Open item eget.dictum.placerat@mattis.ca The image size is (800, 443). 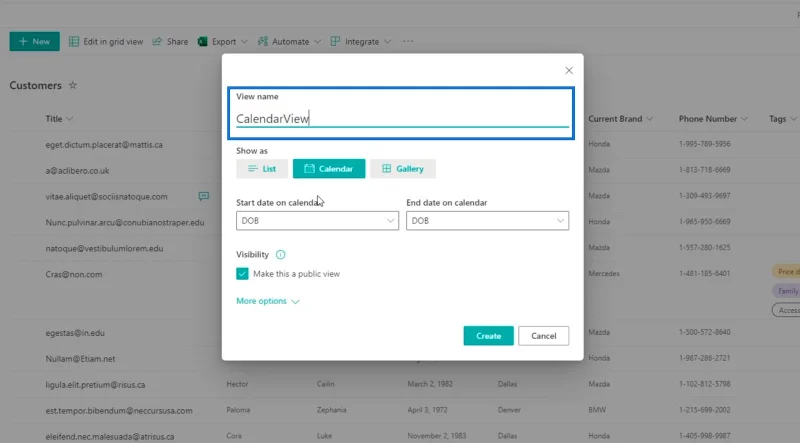[x=104, y=145]
